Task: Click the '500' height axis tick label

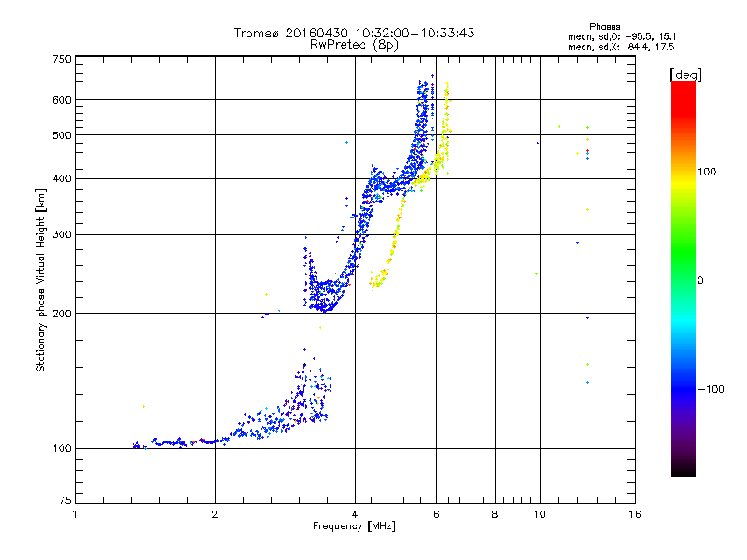Action: 62,135
